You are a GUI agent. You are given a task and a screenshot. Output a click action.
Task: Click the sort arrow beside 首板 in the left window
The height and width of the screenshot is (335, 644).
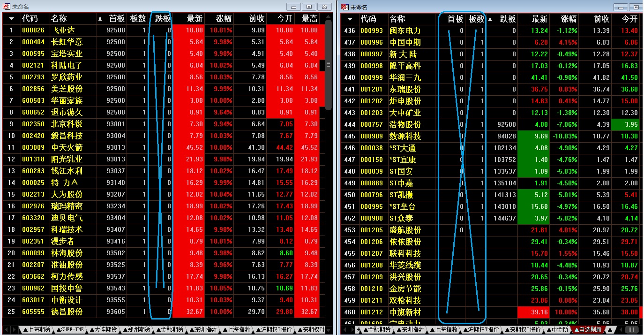pos(100,19)
